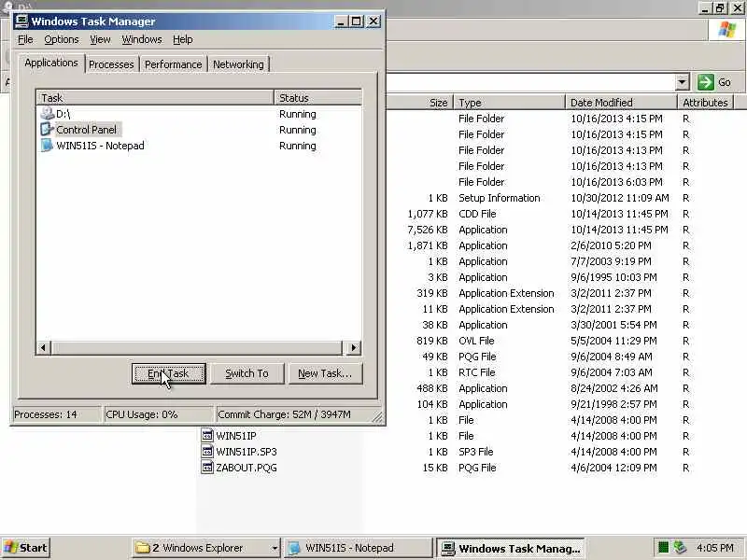
Task: Click the RTC File type cell
Action: (477, 372)
